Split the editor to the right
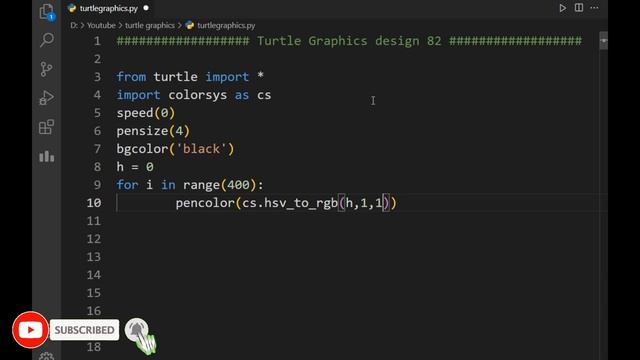640x360 pixels. pyautogui.click(x=579, y=8)
